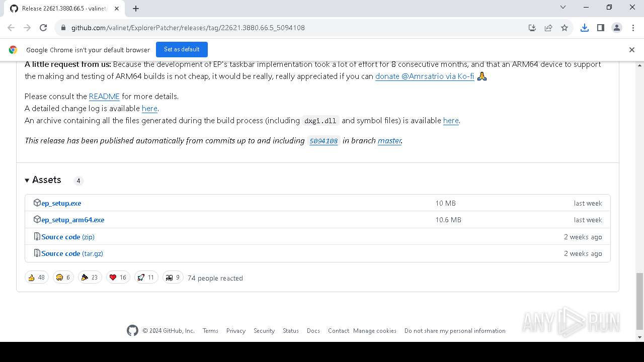
Task: Click Manage cookies in footer
Action: point(375,330)
